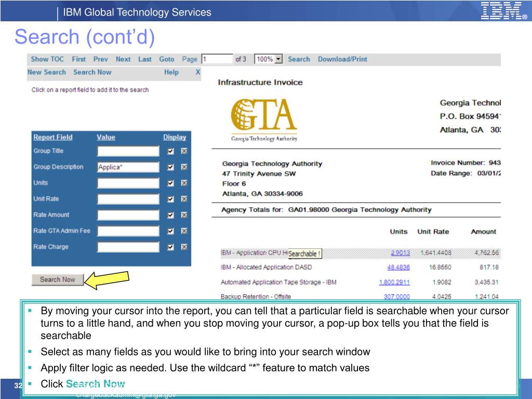
Task: Click the GTA Georgia Technology Authority logo
Action: [264, 119]
